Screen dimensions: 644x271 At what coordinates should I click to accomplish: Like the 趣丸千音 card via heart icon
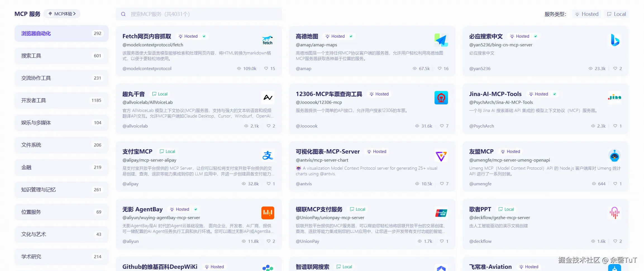click(268, 126)
